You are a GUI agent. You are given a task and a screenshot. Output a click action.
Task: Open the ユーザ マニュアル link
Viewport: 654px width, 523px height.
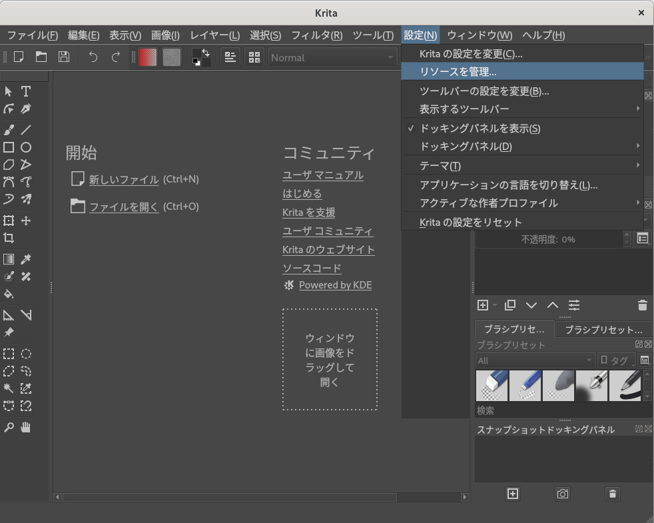pyautogui.click(x=322, y=175)
